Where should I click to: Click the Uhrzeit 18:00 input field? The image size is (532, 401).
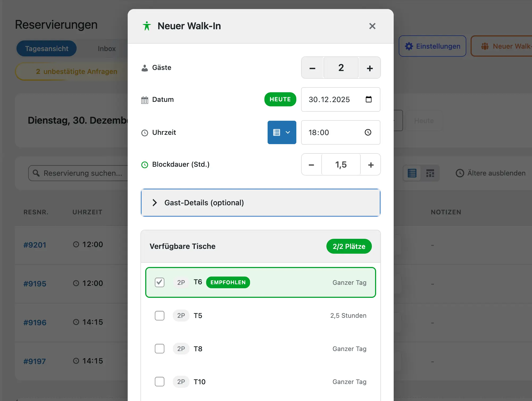332,132
